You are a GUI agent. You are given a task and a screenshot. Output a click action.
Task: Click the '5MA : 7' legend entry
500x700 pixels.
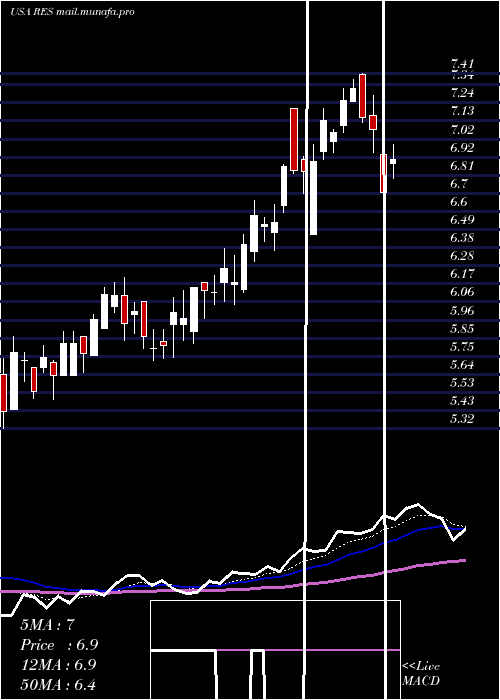[x=47, y=625]
